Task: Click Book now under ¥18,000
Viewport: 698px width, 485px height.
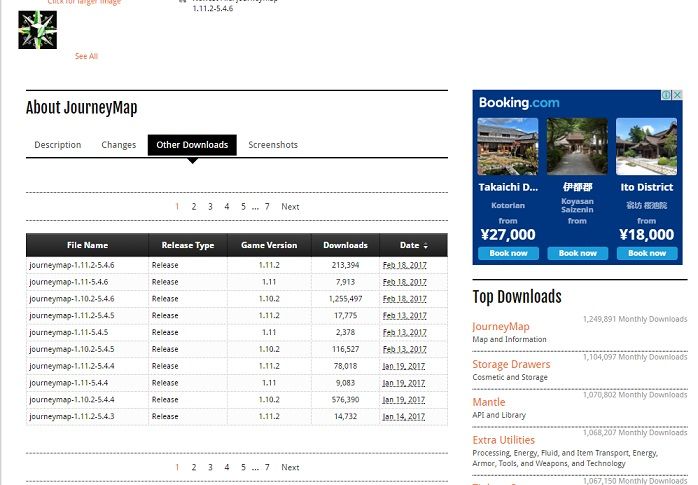Action: click(647, 253)
